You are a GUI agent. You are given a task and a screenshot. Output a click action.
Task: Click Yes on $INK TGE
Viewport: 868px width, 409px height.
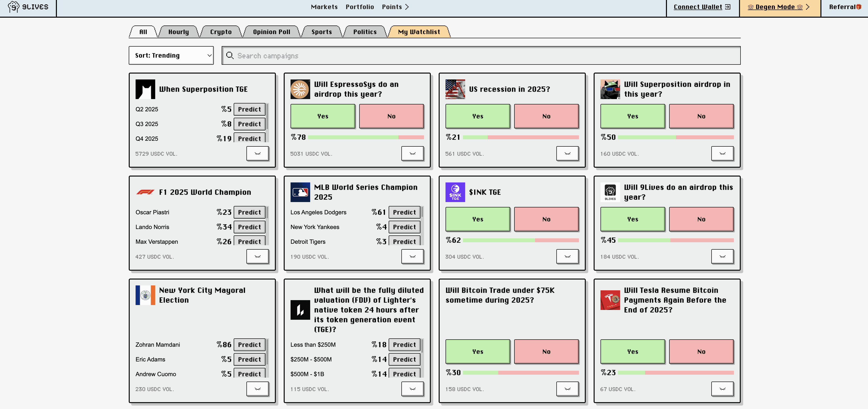coord(478,219)
